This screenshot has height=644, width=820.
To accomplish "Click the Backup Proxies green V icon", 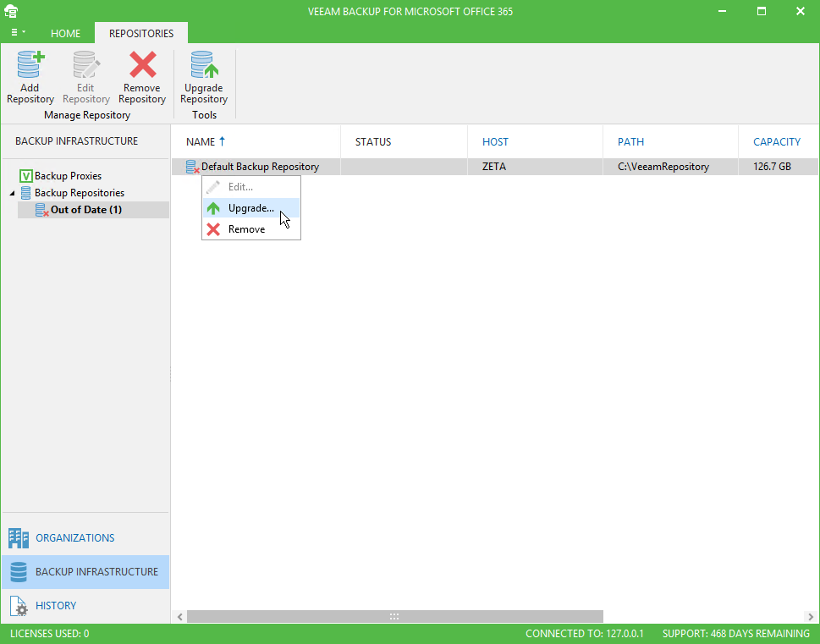I will pos(25,176).
